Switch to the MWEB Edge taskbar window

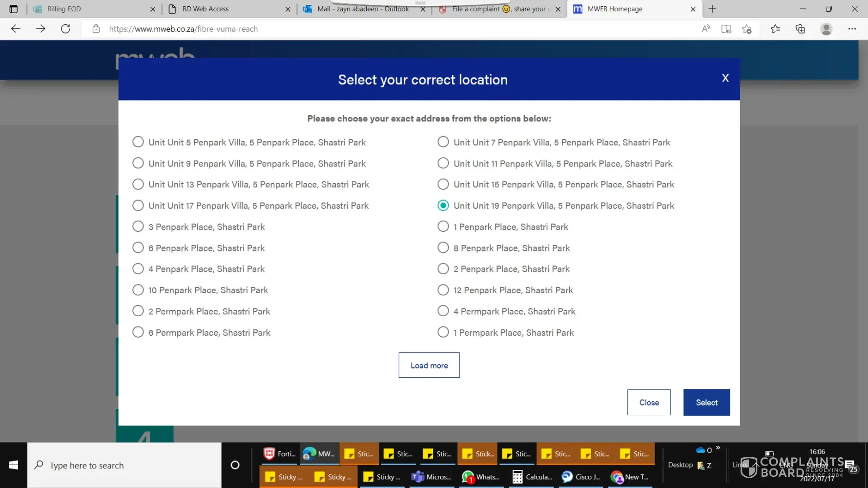319,454
